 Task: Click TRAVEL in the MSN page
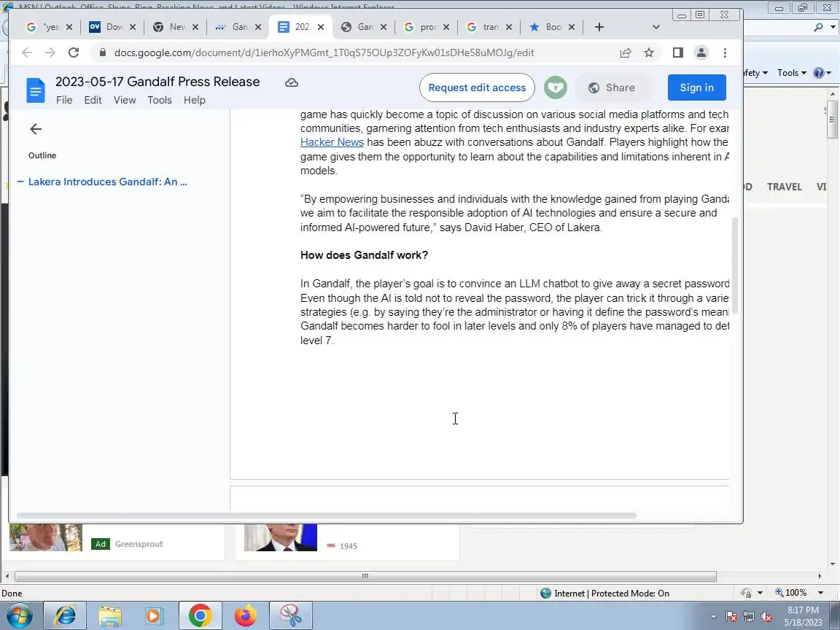click(x=785, y=187)
